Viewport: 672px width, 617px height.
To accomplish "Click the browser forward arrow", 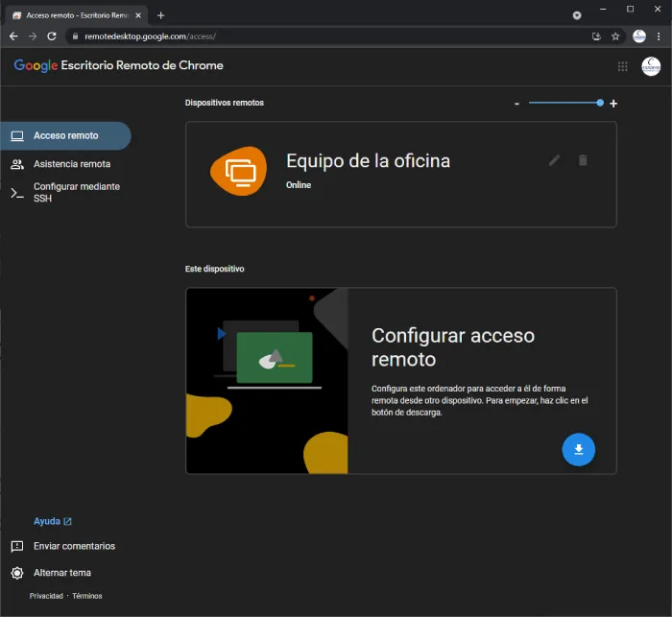I will pyautogui.click(x=33, y=36).
